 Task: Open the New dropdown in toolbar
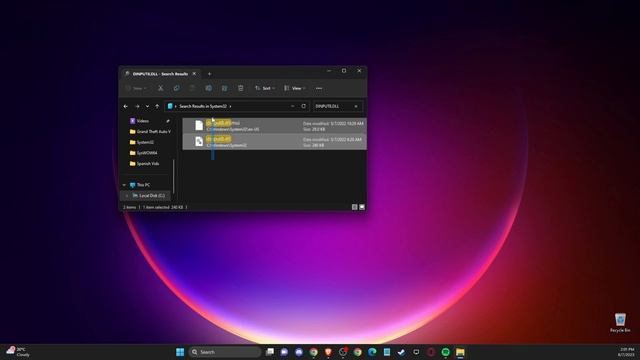click(x=136, y=88)
